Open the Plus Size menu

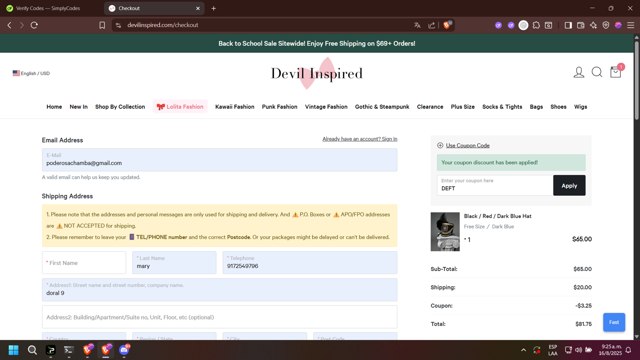coord(462,107)
